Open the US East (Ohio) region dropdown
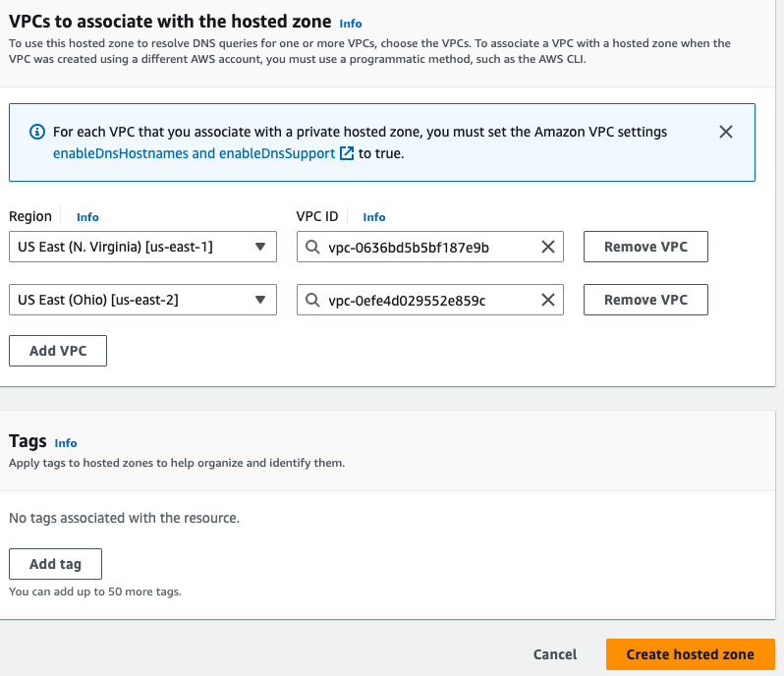This screenshot has height=676, width=784. click(142, 301)
